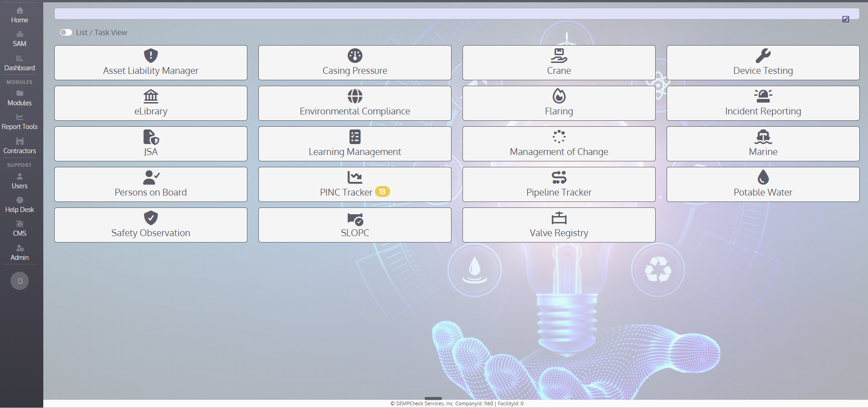Open the Pipeline Tracker module
This screenshot has width=868, height=408.
[559, 185]
